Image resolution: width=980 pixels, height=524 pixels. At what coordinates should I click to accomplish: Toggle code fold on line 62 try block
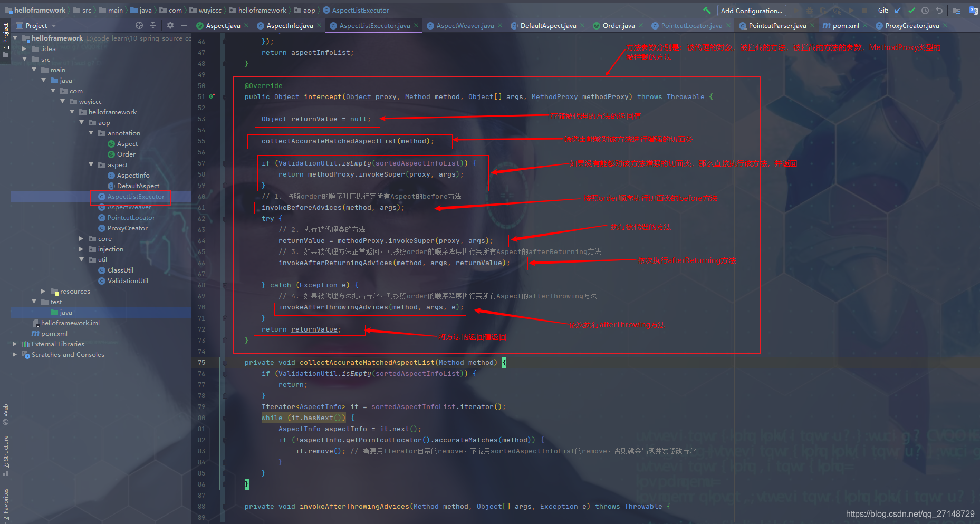[225, 219]
